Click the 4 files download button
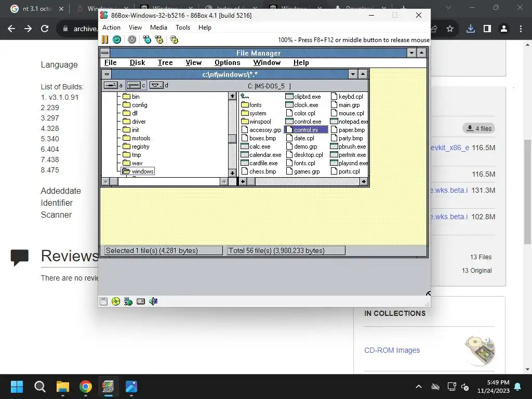The image size is (532, 399). 479,129
